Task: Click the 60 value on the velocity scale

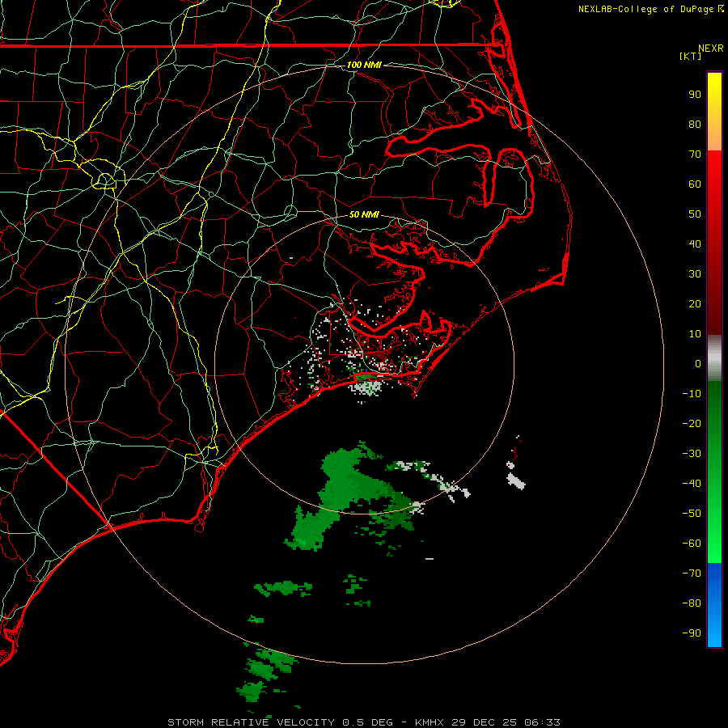Action: point(695,184)
